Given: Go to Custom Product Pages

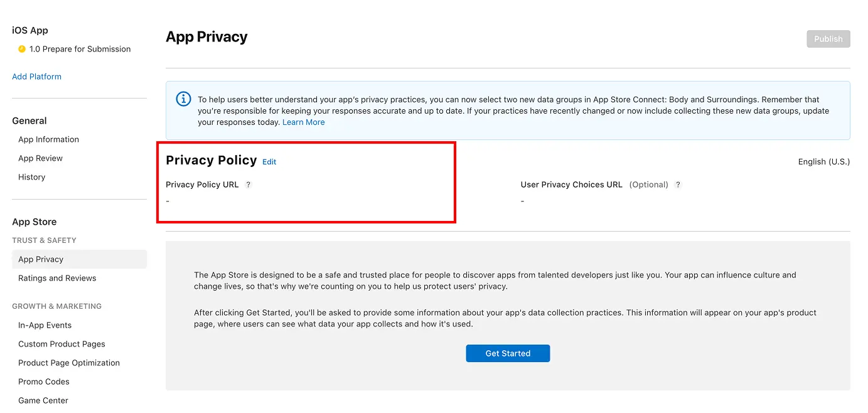Looking at the screenshot, I should click(62, 344).
